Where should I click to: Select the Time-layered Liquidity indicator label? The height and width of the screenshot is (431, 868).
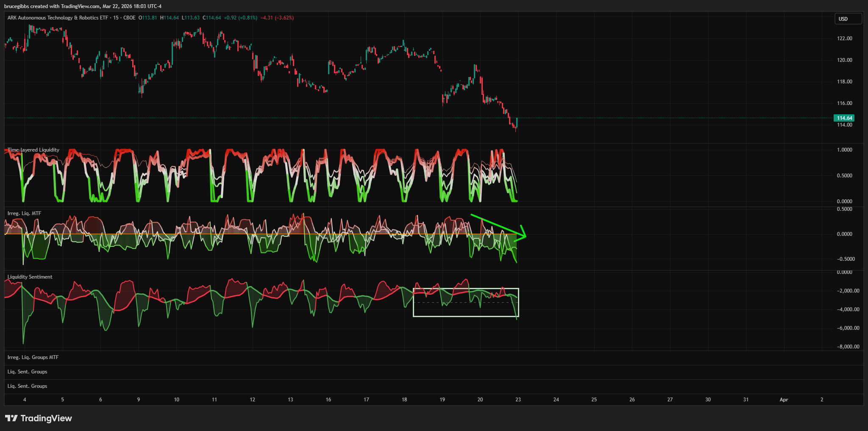point(33,150)
